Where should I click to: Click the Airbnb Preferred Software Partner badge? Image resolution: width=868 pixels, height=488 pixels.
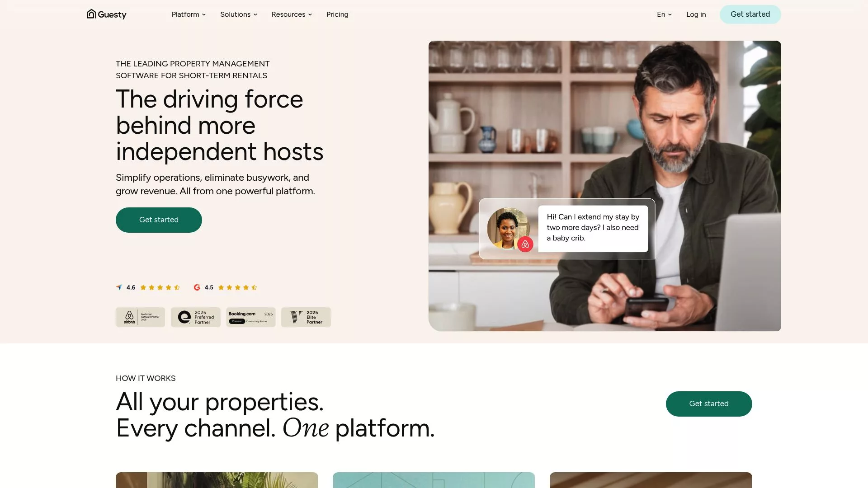pos(140,317)
